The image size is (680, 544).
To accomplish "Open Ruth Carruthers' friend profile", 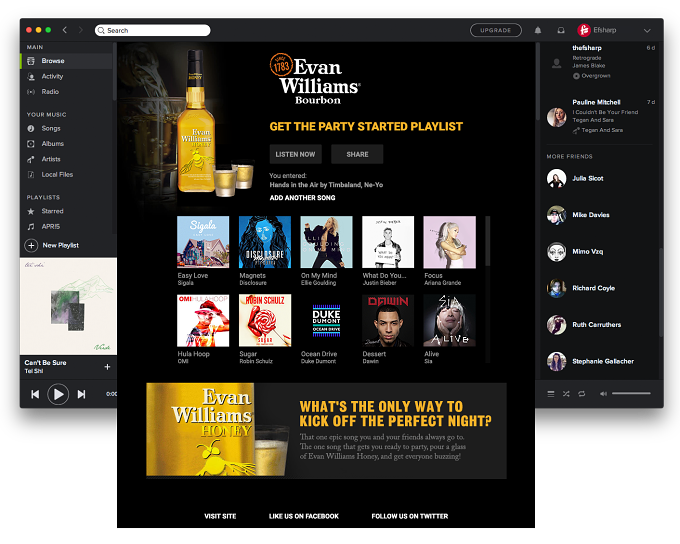I will tap(597, 324).
